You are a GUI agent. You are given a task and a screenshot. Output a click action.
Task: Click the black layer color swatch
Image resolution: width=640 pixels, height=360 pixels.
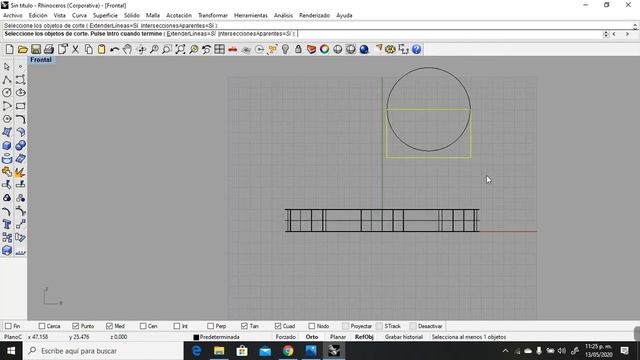point(196,337)
